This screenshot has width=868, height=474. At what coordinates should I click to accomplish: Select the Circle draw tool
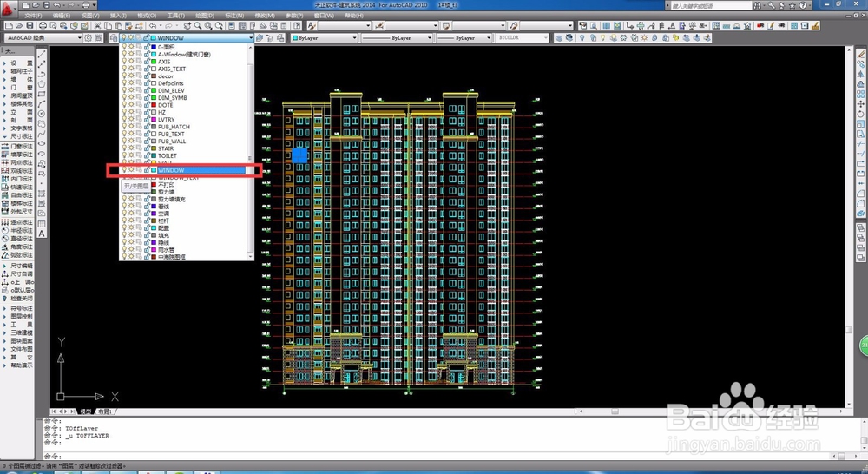(42, 114)
